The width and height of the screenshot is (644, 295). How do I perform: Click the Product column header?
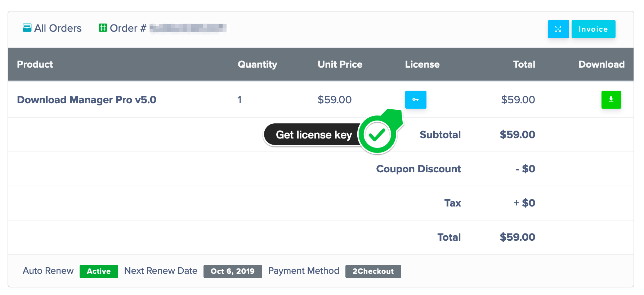(x=35, y=64)
